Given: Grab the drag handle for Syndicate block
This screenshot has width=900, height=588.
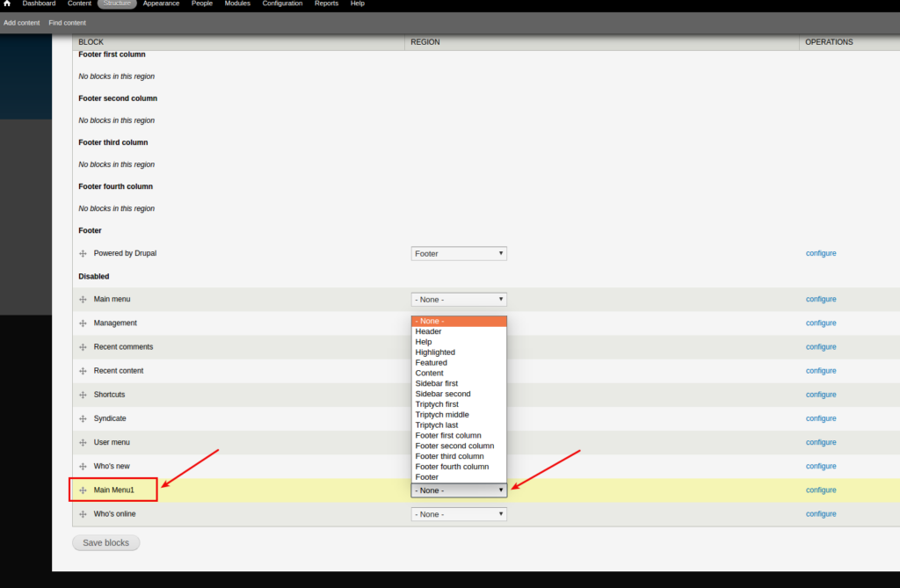Looking at the screenshot, I should pos(83,418).
